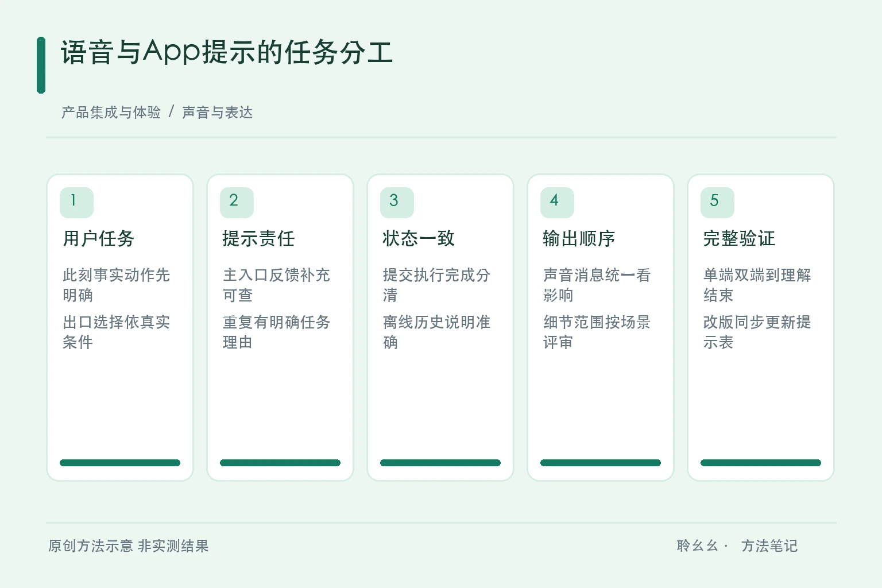Click the number 4 badge on 输出顺序 card
Screen dimensions: 882x588
557,202
